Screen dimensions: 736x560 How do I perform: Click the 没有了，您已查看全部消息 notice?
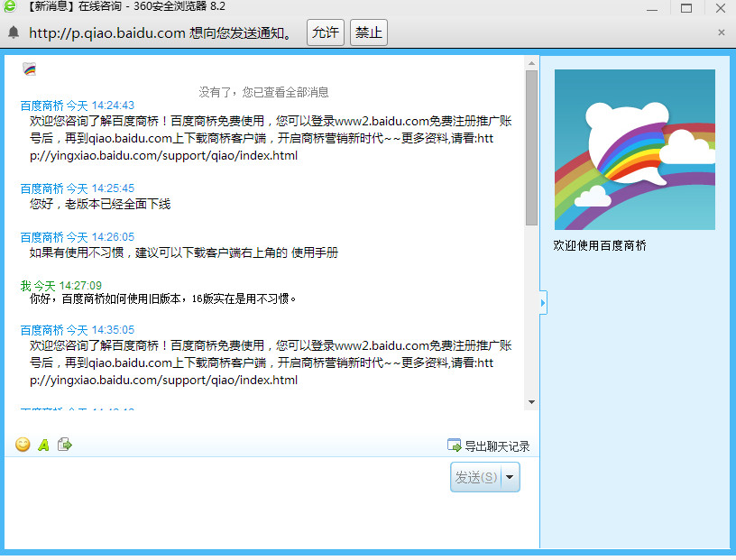point(263,92)
